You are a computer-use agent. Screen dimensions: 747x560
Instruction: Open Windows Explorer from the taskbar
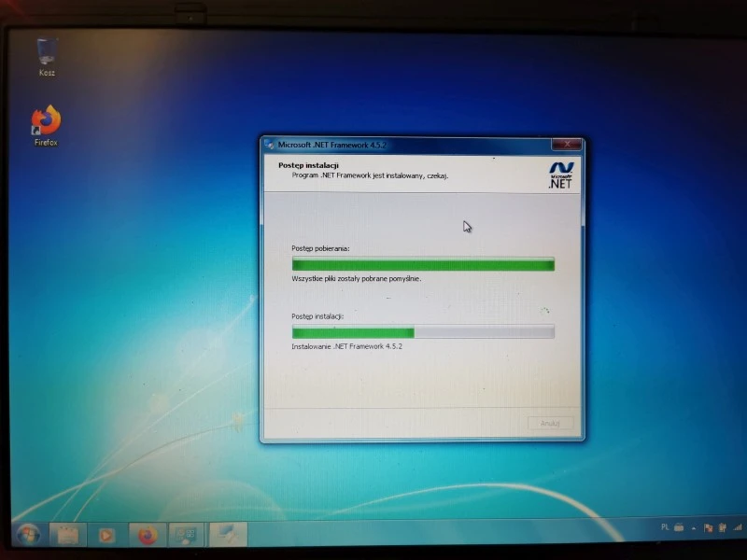tap(67, 535)
